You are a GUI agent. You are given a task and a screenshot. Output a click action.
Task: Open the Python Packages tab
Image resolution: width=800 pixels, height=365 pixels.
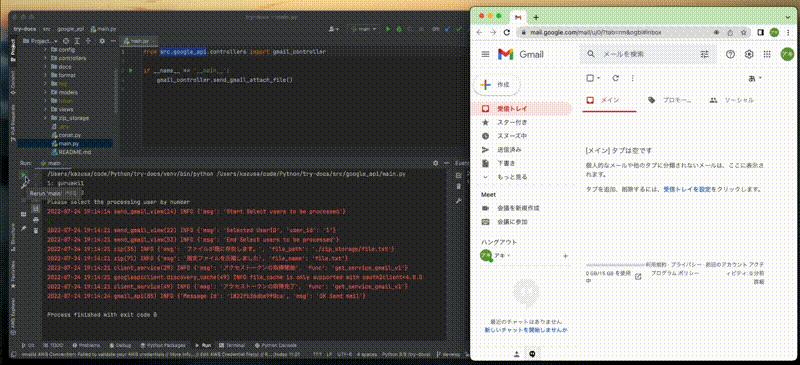click(162, 345)
